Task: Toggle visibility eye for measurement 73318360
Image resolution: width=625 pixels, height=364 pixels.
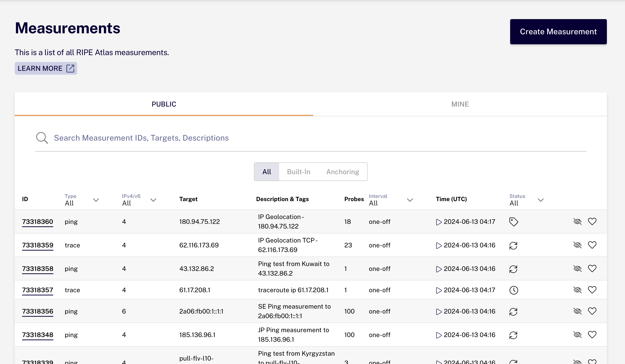Action: [578, 221]
